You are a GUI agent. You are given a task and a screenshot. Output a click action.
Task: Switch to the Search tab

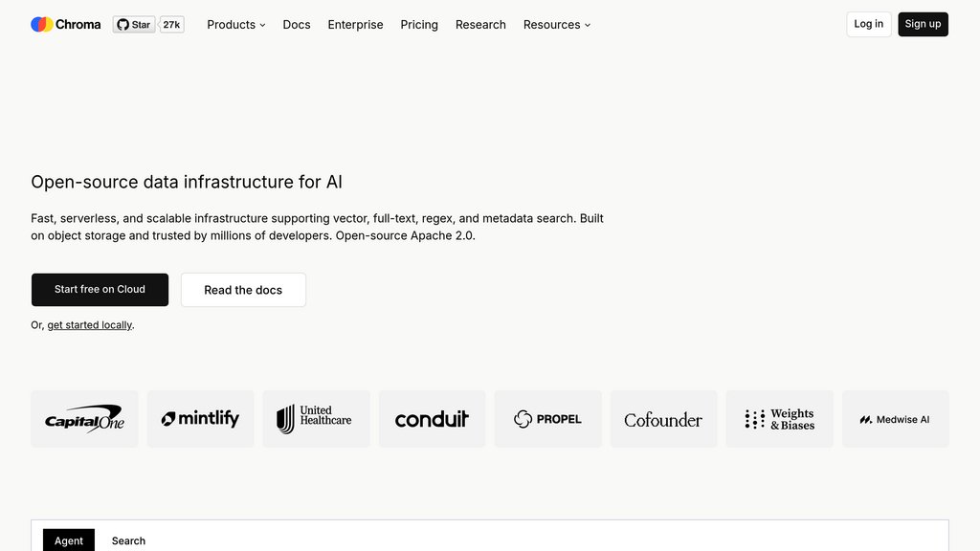(x=128, y=540)
